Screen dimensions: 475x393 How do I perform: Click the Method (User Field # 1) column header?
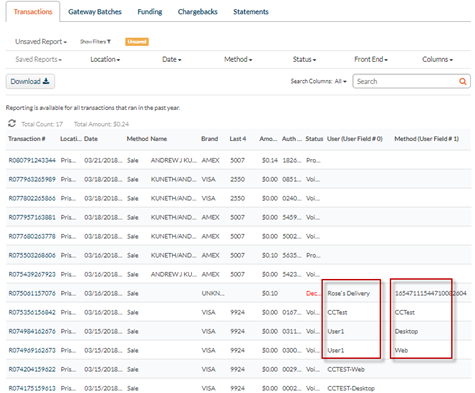pyautogui.click(x=427, y=139)
